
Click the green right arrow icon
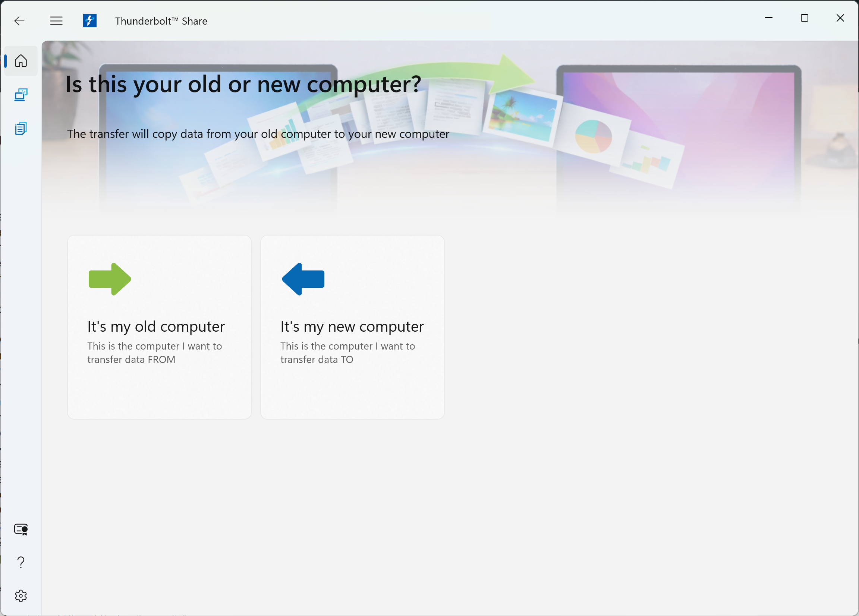pos(110,279)
